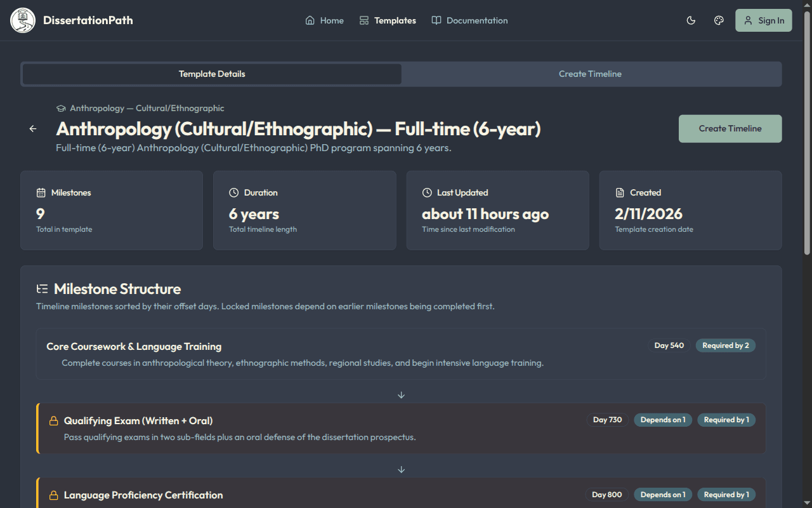The width and height of the screenshot is (812, 508).
Task: Click the calendar icon in the Milestones card
Action: (x=41, y=192)
